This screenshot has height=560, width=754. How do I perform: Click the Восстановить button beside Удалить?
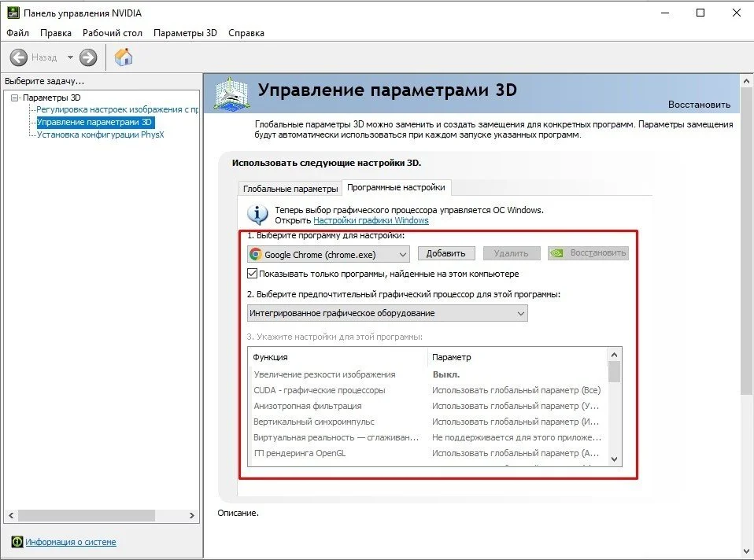(x=588, y=252)
